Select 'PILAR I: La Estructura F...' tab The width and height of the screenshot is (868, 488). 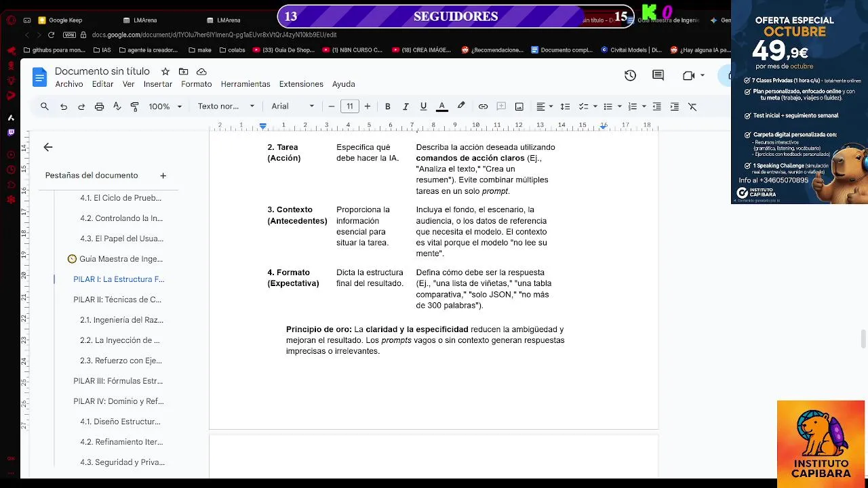click(119, 279)
